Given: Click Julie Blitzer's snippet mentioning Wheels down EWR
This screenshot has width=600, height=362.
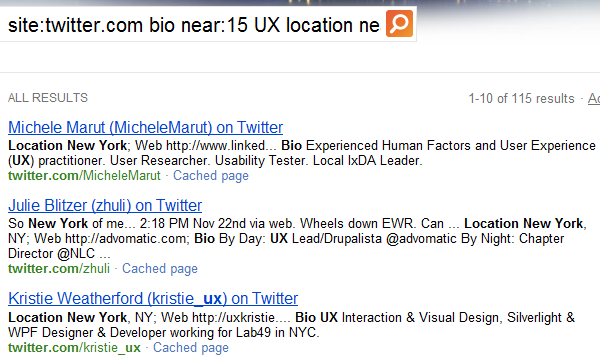Looking at the screenshot, I should 297,238.
